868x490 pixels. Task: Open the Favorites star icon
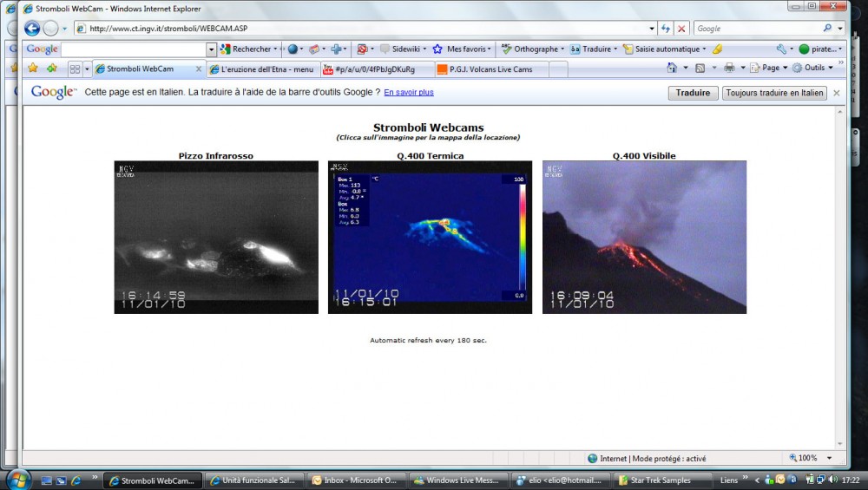[x=33, y=69]
